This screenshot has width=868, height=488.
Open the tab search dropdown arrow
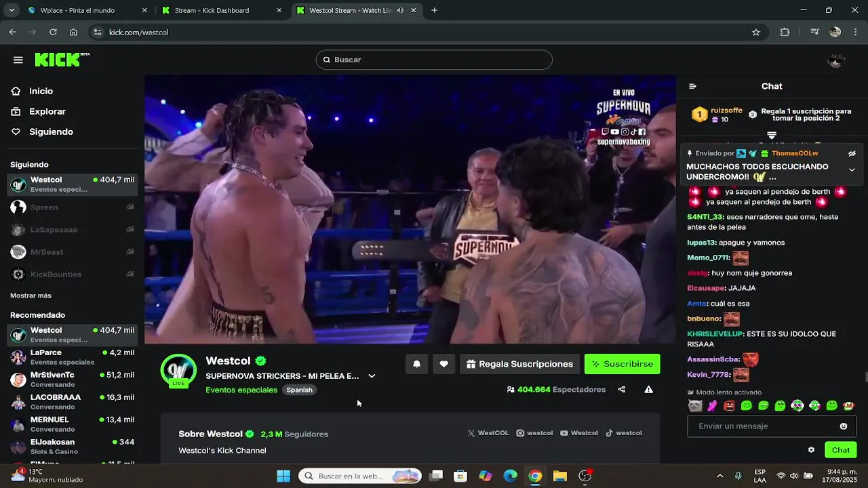click(11, 10)
